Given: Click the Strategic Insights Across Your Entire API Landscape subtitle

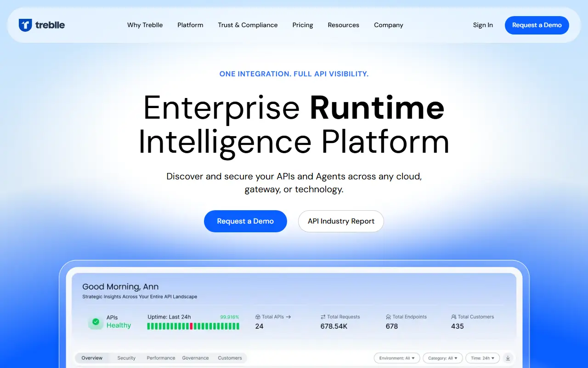Looking at the screenshot, I should point(140,297).
